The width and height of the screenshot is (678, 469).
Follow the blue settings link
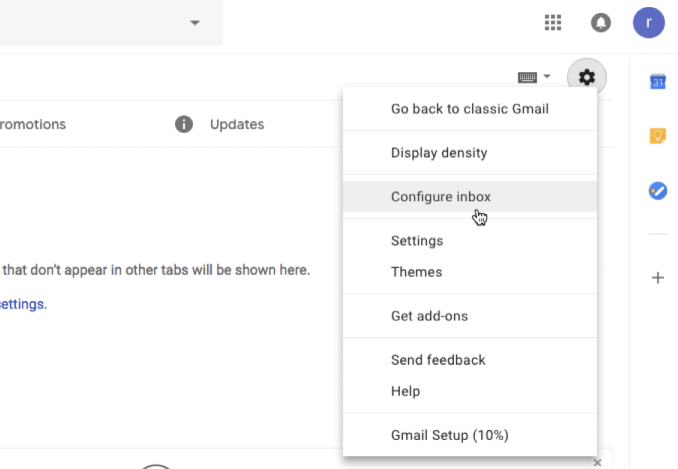click(x=22, y=304)
